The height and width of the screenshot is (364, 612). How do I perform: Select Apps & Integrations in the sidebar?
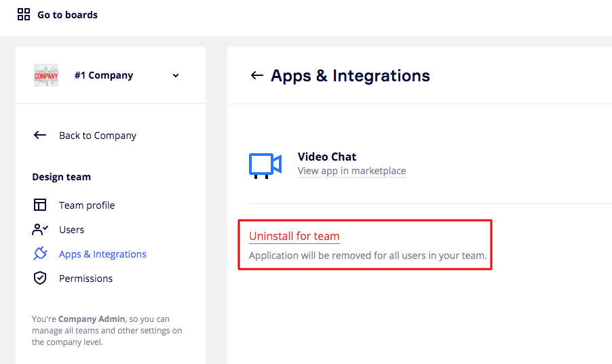[x=102, y=254]
